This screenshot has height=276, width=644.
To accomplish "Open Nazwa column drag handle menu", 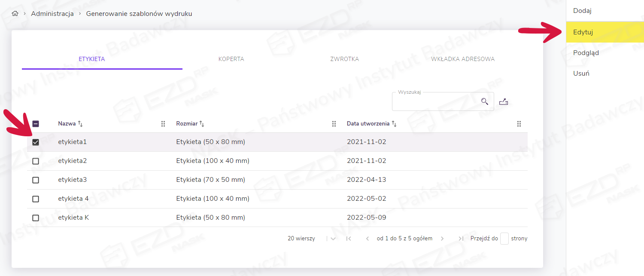I will 163,124.
